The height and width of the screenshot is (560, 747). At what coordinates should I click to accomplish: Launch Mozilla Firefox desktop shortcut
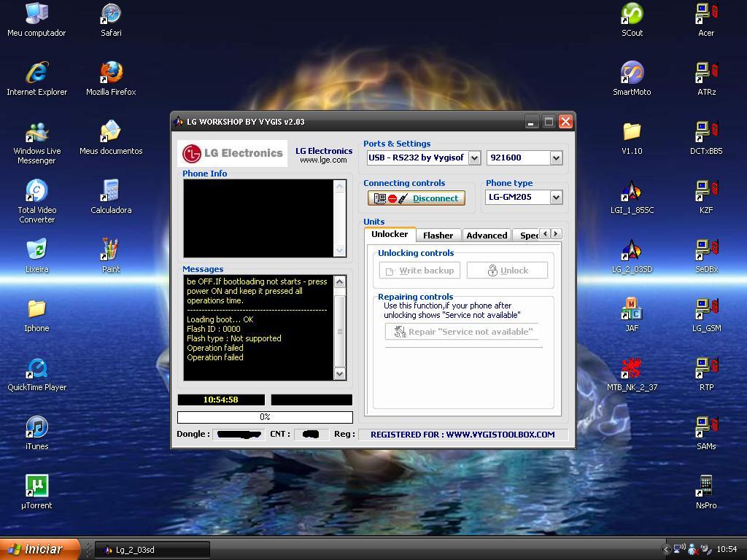pos(111,79)
